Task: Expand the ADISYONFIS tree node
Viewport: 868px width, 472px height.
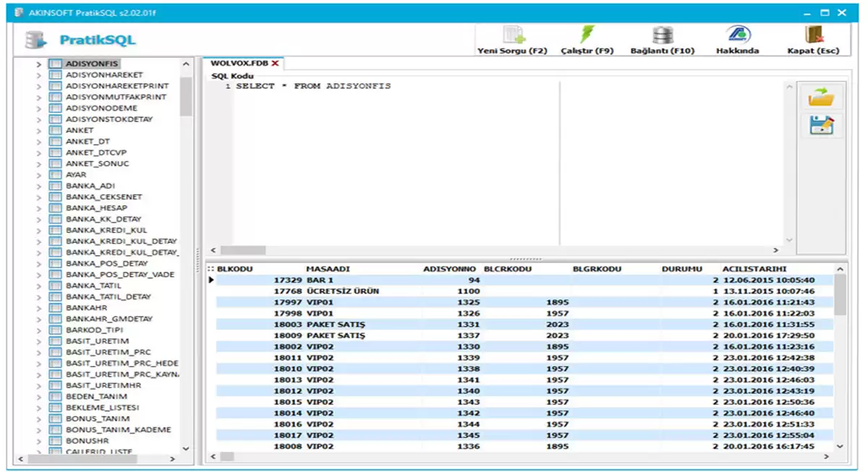Action: point(39,64)
